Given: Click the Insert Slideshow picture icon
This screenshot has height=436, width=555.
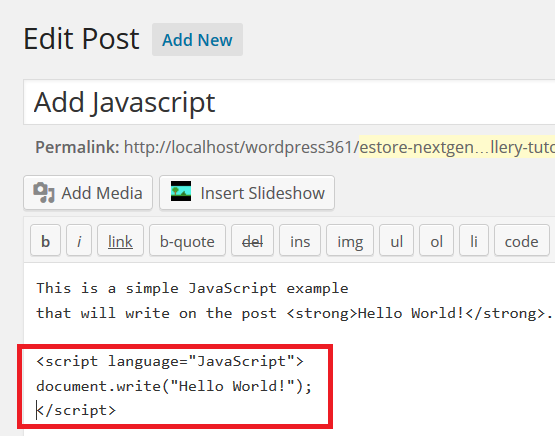Looking at the screenshot, I should (x=181, y=191).
